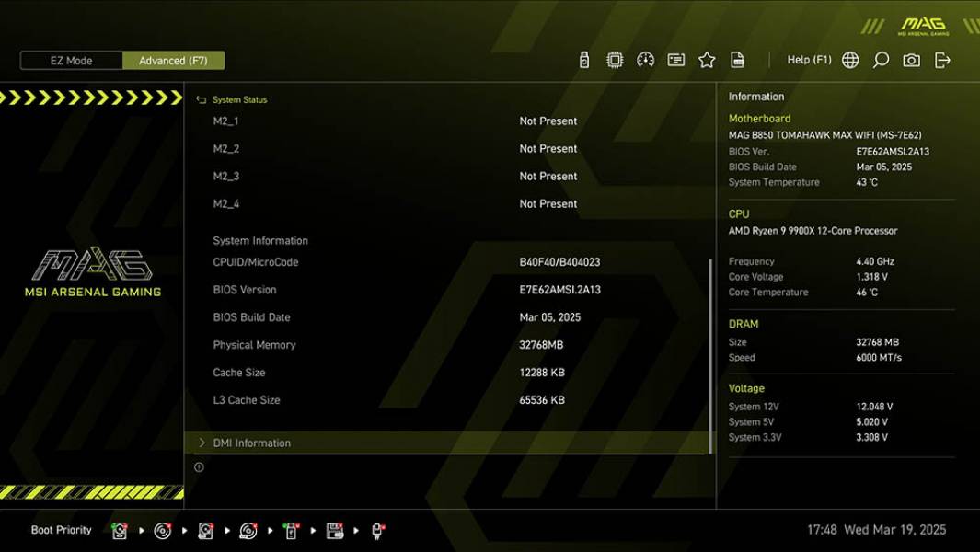Select second boot priority CD/DVD icon
The image size is (980, 552).
point(163,531)
